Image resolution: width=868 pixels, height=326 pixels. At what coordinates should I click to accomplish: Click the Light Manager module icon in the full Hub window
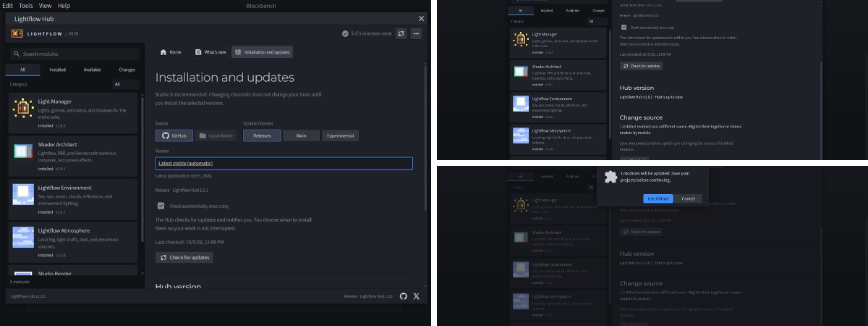(23, 109)
